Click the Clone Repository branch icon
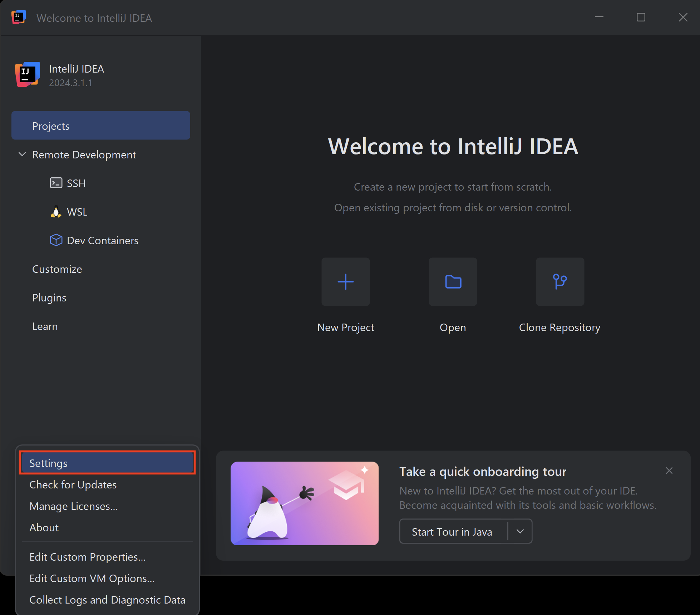The width and height of the screenshot is (700, 615). (x=560, y=282)
